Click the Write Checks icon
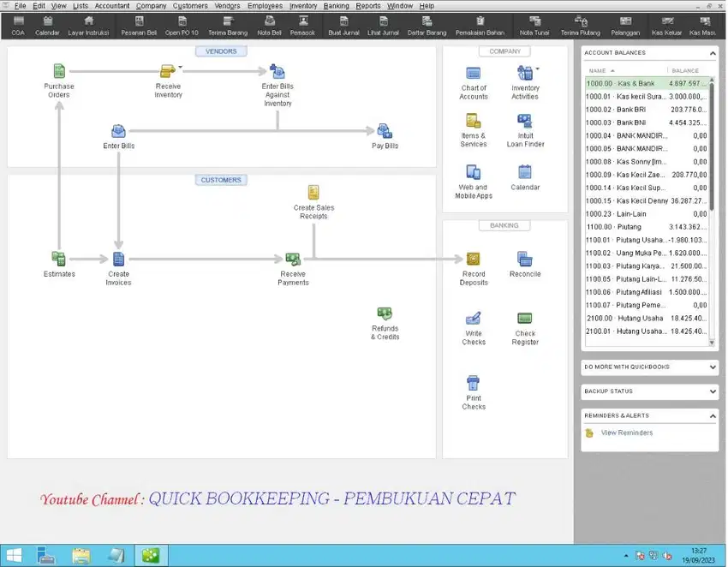Screen dimensions: 728x567 point(473,319)
